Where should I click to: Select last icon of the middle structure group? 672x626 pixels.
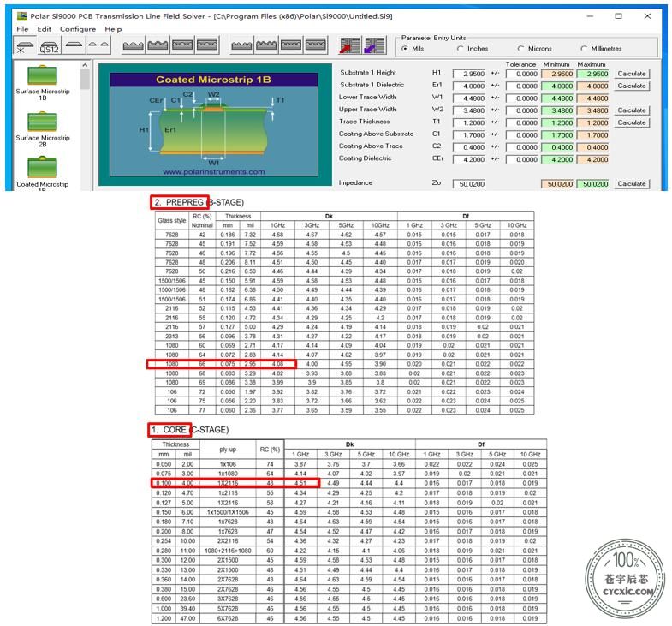[x=207, y=45]
